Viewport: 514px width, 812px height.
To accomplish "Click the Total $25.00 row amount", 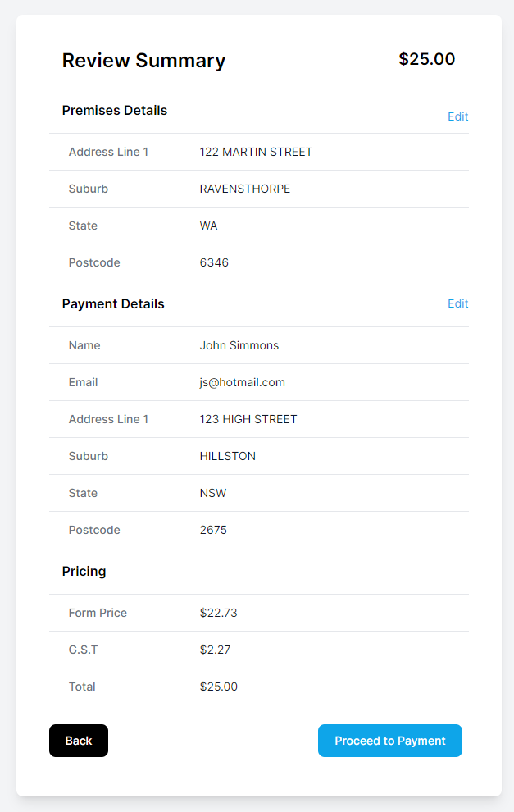I will point(218,687).
